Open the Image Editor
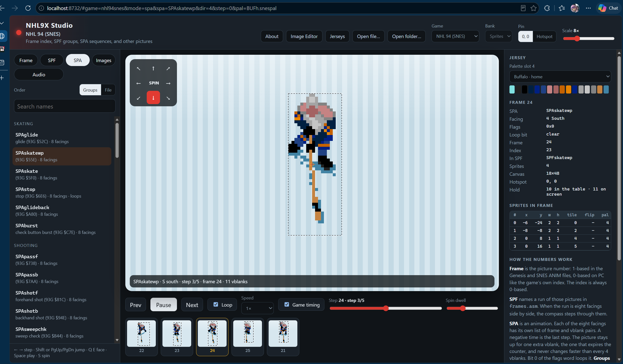This screenshot has height=364, width=623. pyautogui.click(x=304, y=36)
